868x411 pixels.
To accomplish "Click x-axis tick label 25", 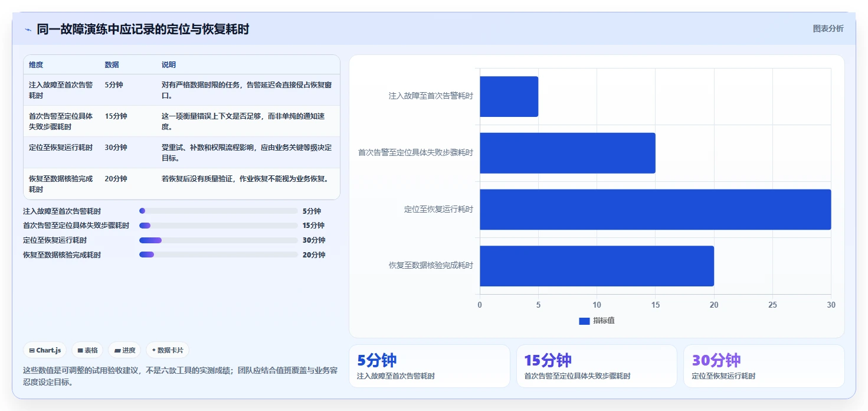I will coord(772,305).
